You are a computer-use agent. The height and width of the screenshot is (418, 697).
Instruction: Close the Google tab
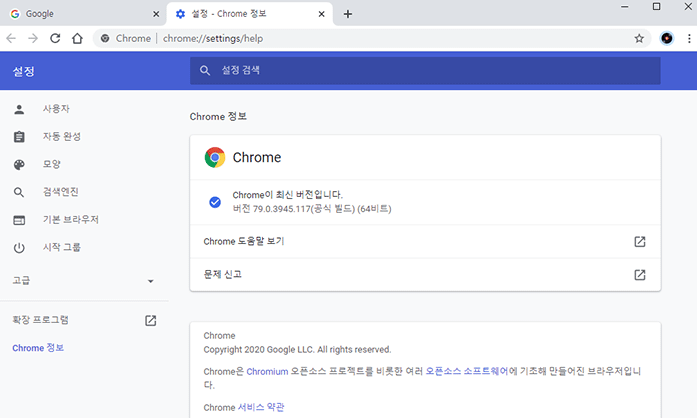(156, 14)
